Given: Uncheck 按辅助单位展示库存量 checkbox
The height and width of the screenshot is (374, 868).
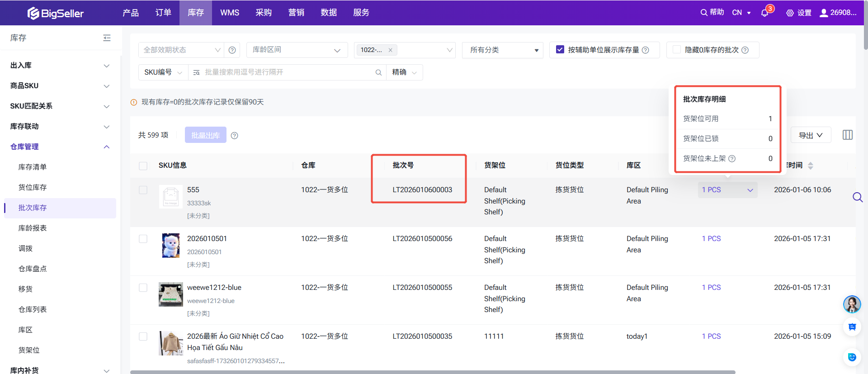Looking at the screenshot, I should pos(560,50).
